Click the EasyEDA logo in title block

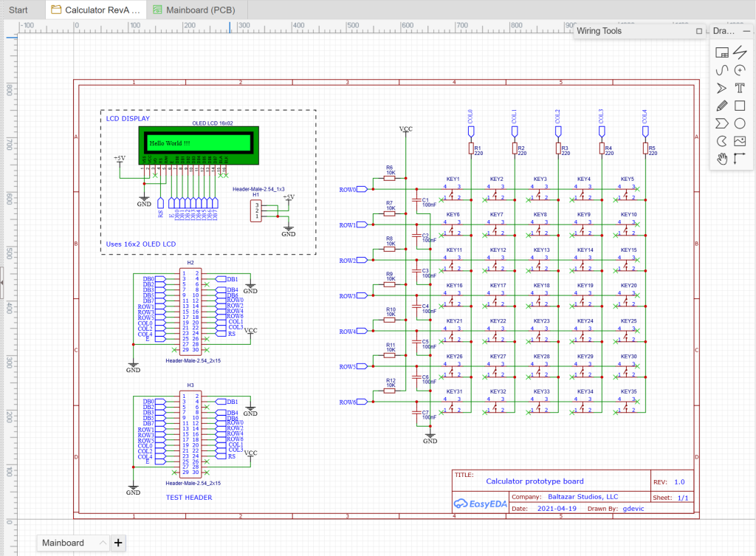coord(481,504)
